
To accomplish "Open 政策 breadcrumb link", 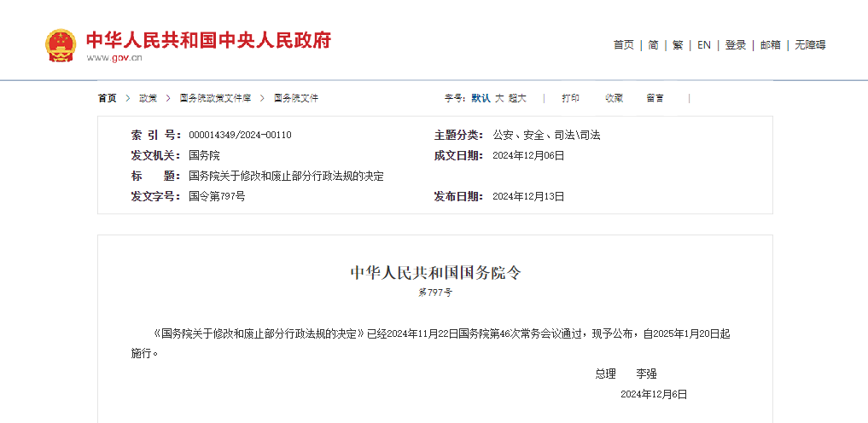I will point(148,98).
